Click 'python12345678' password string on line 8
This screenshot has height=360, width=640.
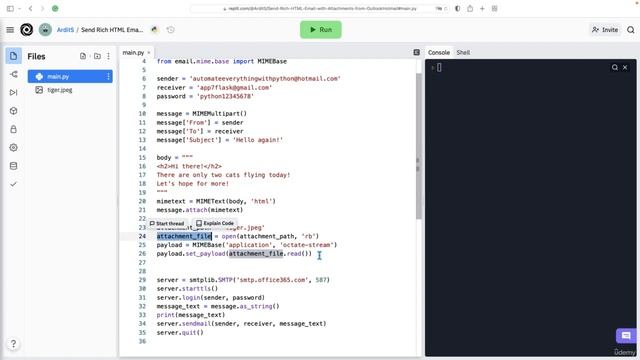click(x=225, y=96)
